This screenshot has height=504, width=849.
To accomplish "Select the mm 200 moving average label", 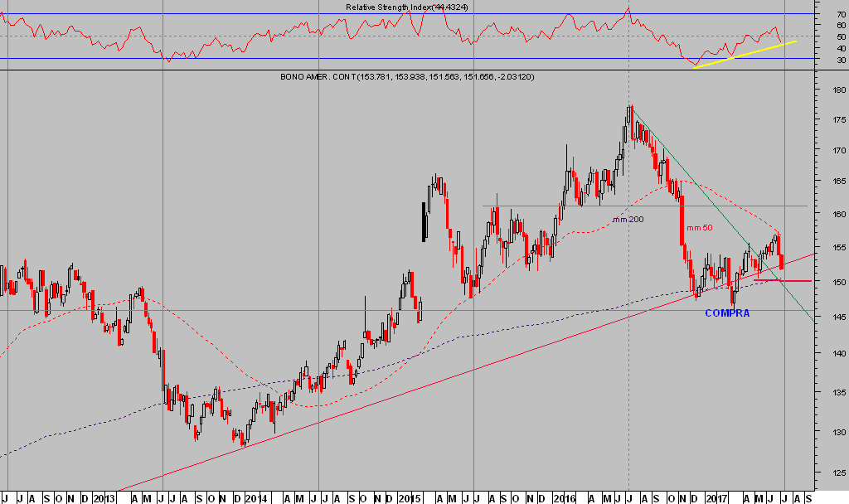I will coord(628,220).
